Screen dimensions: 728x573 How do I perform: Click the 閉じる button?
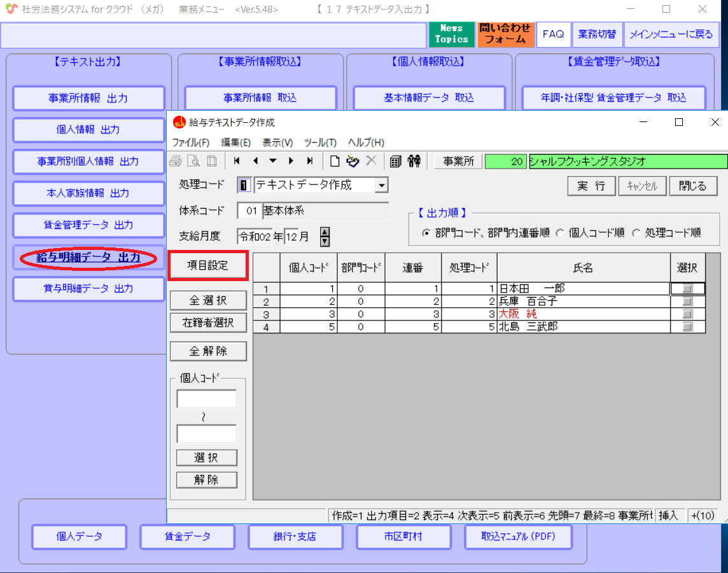(x=693, y=186)
